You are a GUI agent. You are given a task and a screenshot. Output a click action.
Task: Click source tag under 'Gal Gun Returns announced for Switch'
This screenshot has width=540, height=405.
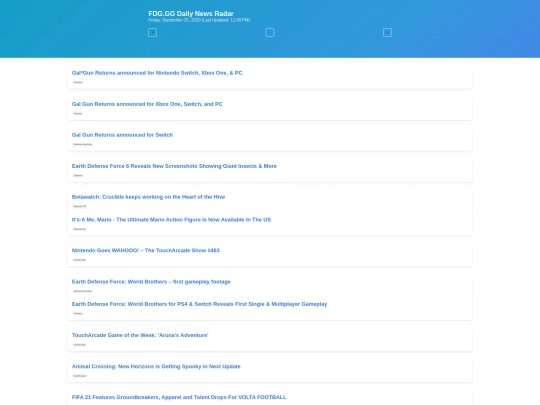83,144
